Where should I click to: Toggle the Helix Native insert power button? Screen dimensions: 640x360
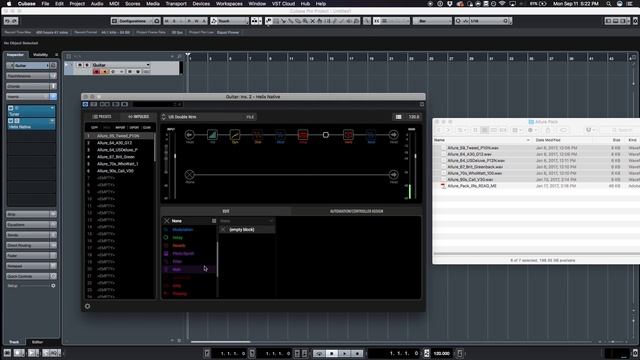11,121
